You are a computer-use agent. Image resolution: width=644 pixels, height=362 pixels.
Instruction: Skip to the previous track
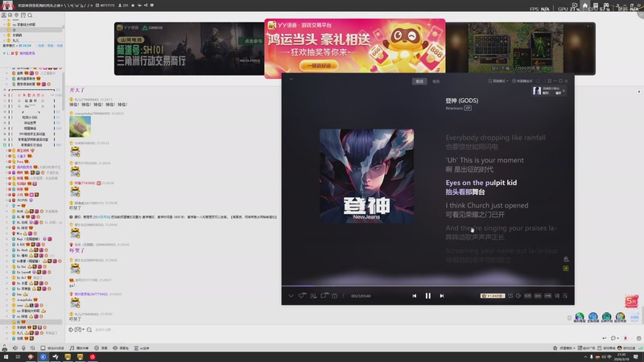click(414, 295)
